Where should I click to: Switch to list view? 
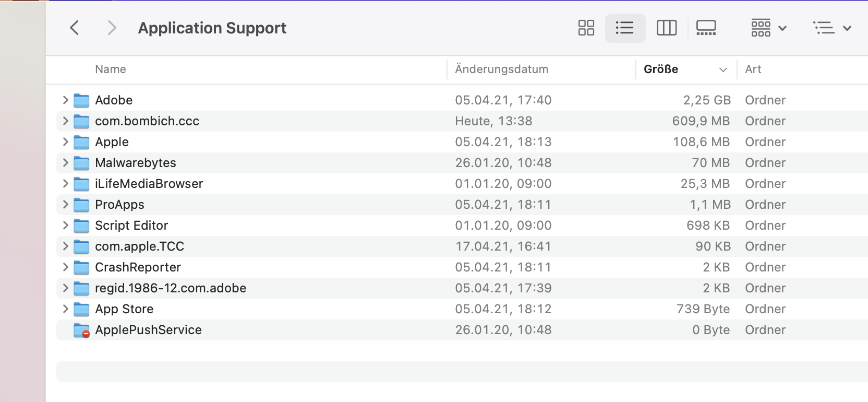tap(625, 28)
